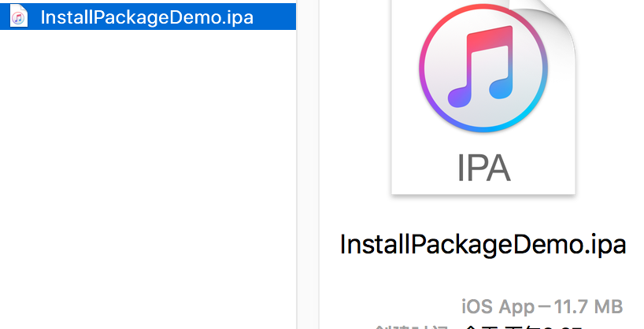Click the column divider beside the file list
644x329 pixels.
[297, 164]
